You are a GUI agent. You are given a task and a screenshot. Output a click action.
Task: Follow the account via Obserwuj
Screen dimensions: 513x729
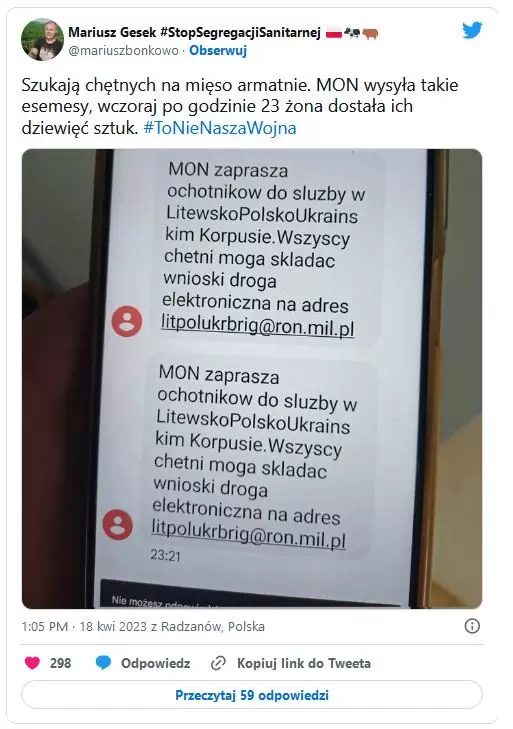coord(218,50)
